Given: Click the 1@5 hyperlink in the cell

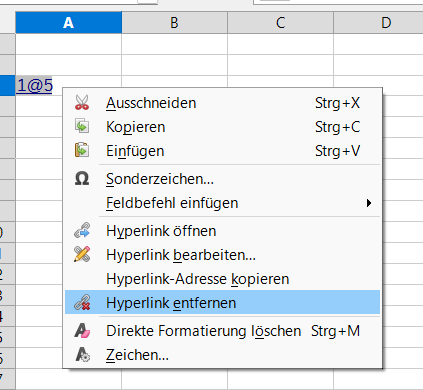Looking at the screenshot, I should point(35,85).
